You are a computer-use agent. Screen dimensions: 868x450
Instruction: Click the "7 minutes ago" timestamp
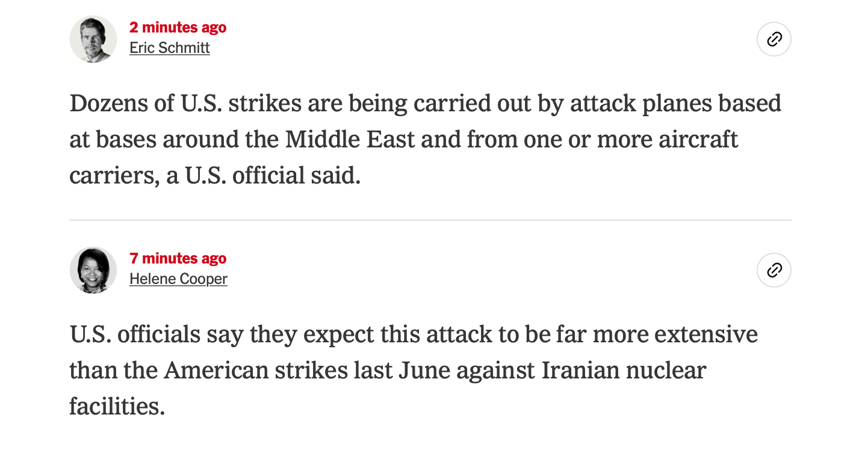coord(178,259)
